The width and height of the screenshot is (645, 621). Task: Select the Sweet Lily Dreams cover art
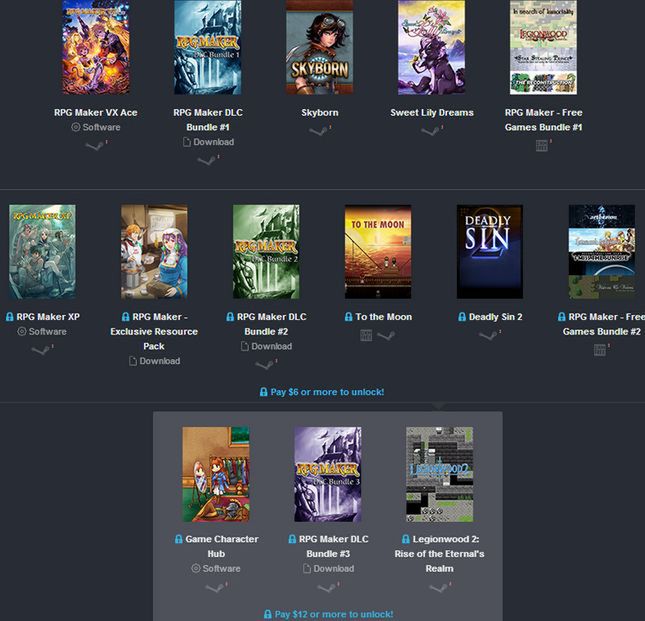tap(432, 47)
